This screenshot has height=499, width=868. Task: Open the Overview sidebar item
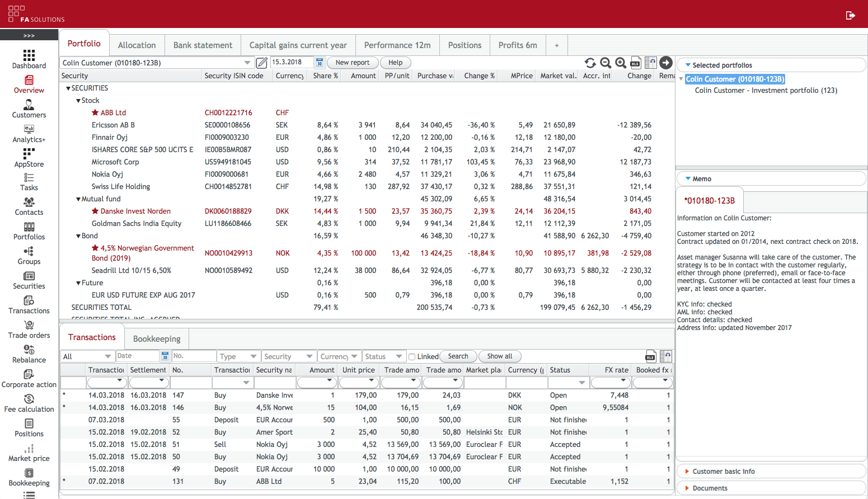(29, 84)
